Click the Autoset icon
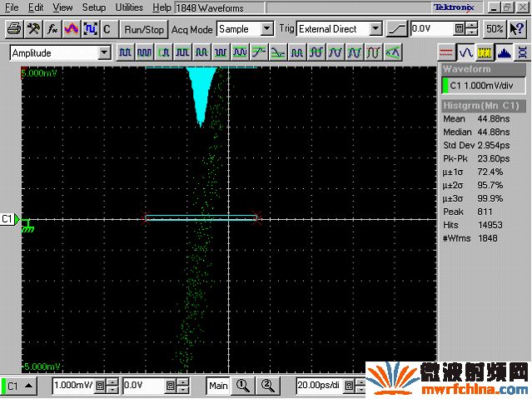The width and height of the screenshot is (532, 399). [x=90, y=29]
